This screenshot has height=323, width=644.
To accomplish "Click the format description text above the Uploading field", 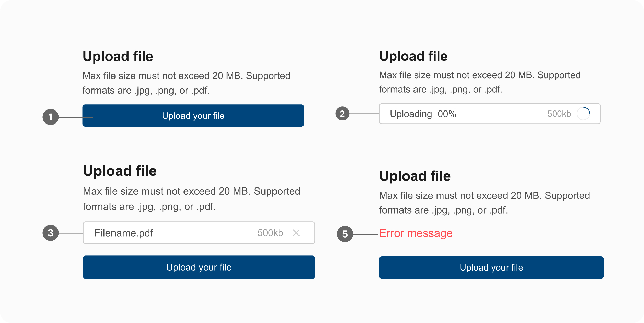I will (x=480, y=82).
